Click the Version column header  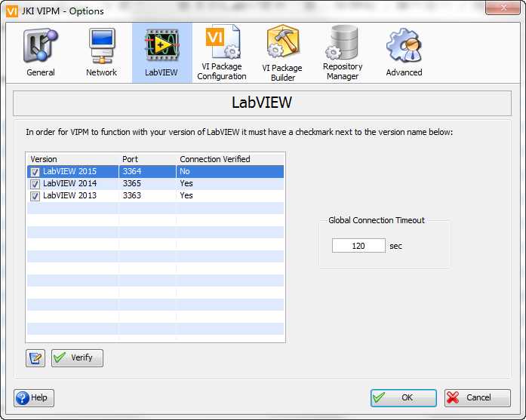44,159
